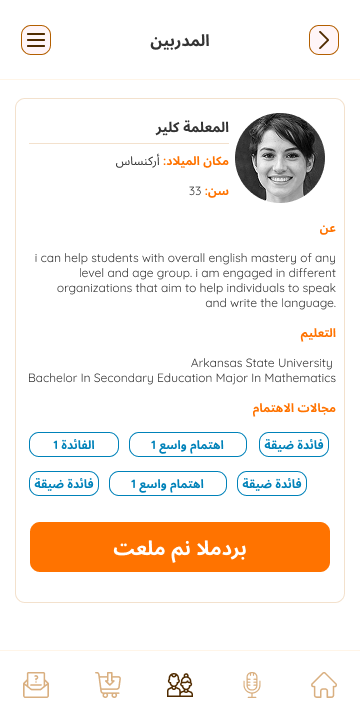The image size is (360, 720).
Task: Click the 'عن' about section heading
Action: (x=328, y=229)
